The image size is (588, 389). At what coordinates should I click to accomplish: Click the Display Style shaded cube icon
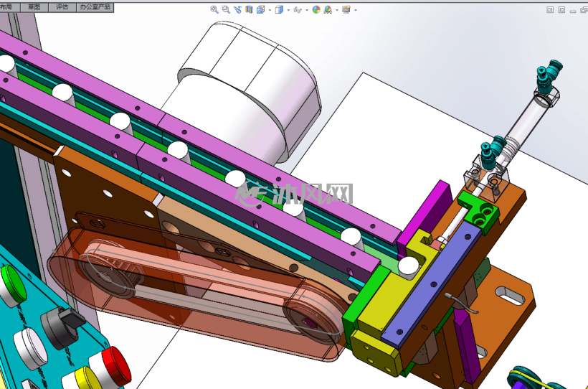click(279, 10)
